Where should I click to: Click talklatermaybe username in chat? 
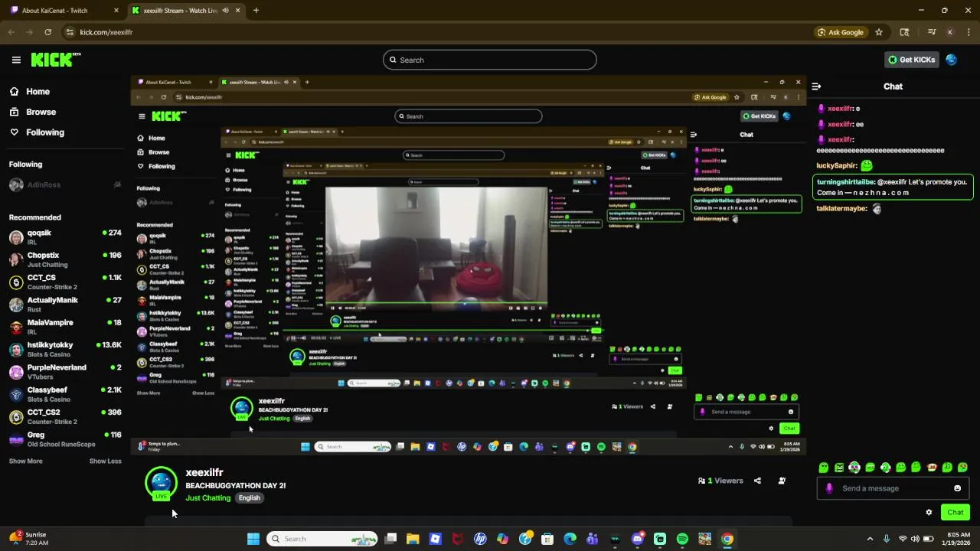tap(842, 209)
